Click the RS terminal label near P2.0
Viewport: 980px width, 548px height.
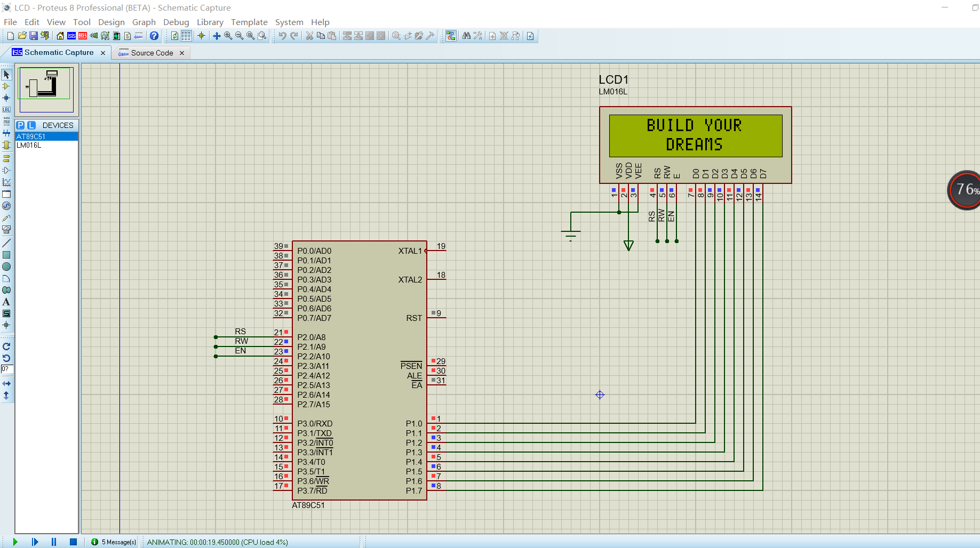241,332
